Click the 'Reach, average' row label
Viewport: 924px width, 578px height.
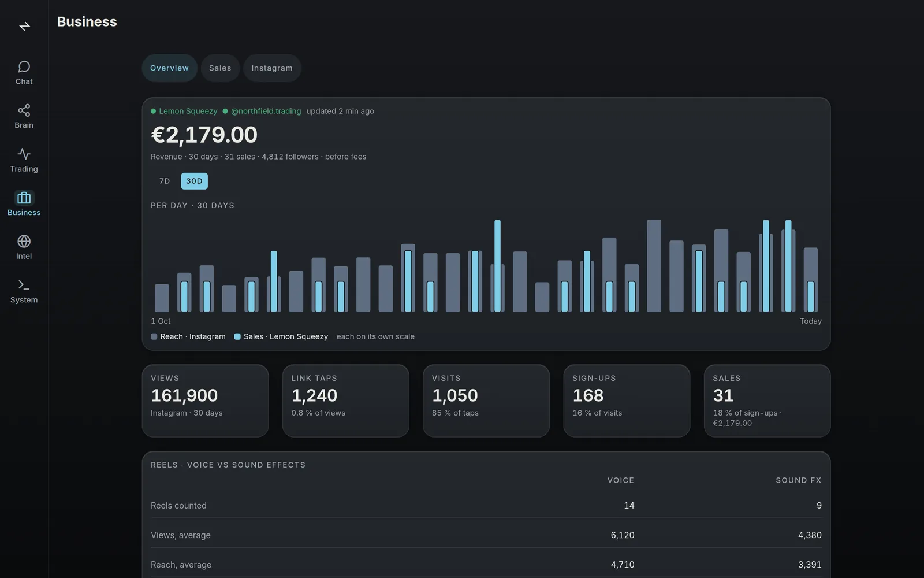(x=181, y=565)
